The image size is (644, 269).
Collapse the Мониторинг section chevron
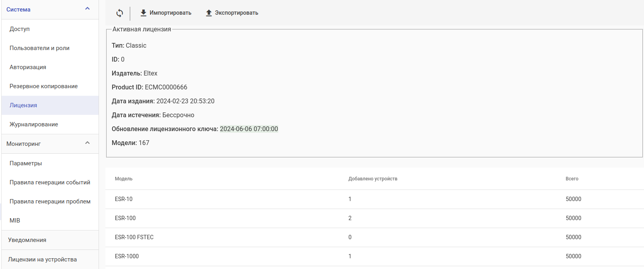87,143
